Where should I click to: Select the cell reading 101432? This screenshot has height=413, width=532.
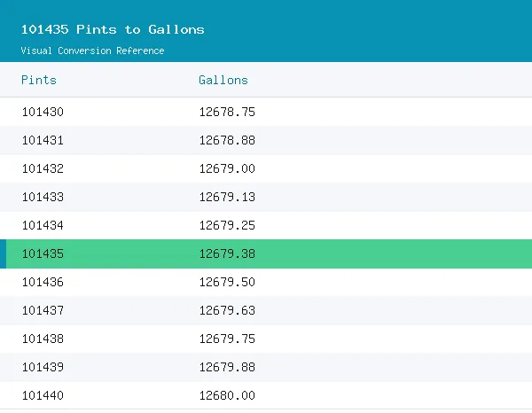coord(43,168)
